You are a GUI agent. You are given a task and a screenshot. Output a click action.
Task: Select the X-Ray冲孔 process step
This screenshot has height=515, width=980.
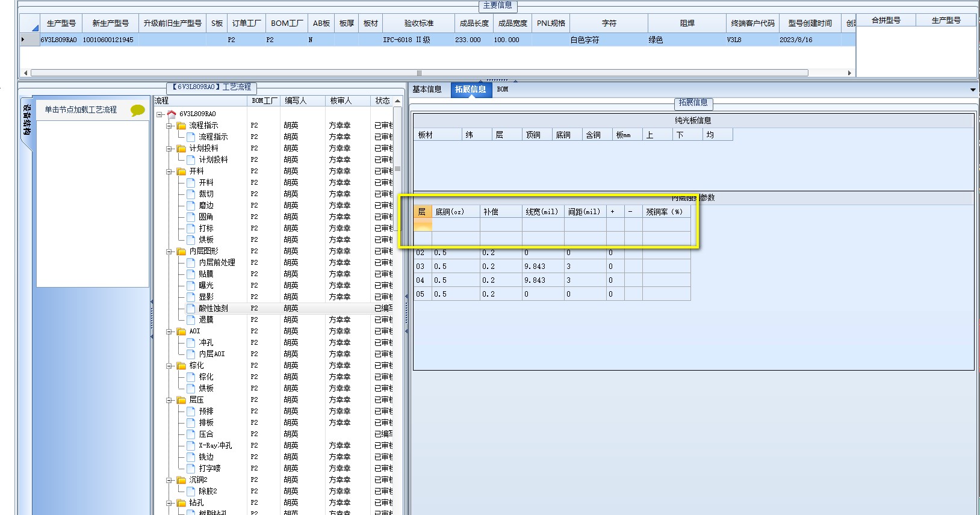215,445
